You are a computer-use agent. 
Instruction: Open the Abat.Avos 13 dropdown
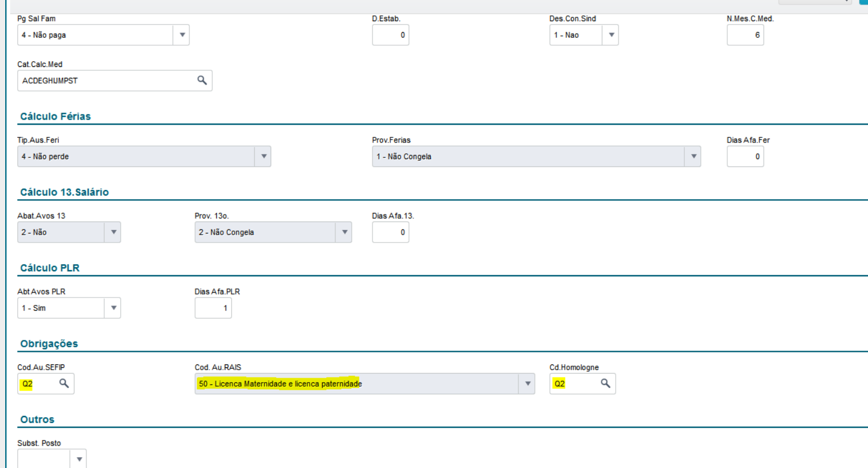pos(113,232)
